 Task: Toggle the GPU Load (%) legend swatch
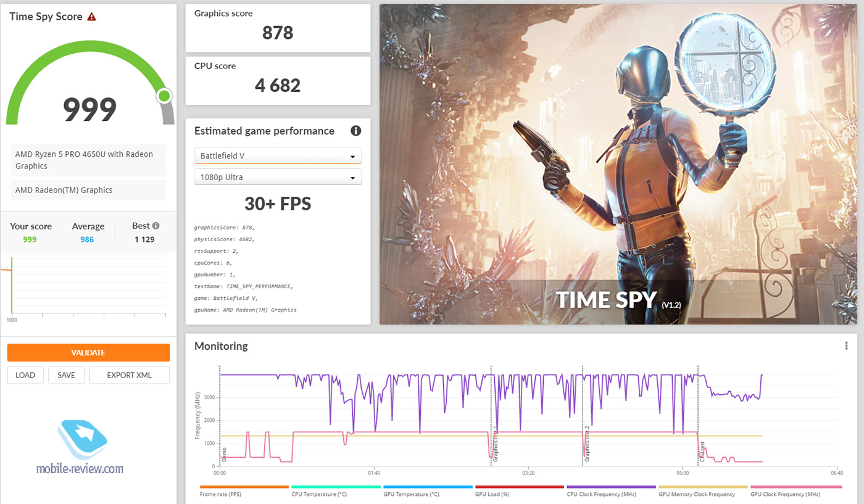click(520, 487)
